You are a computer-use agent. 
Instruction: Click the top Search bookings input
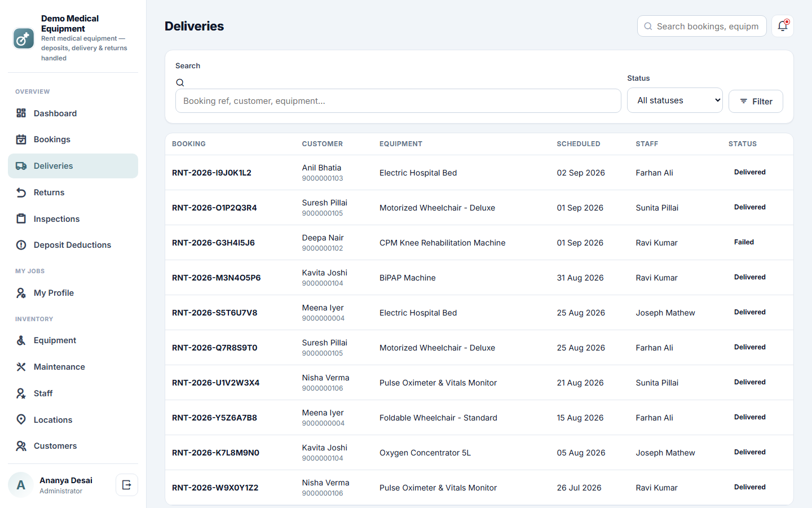701,26
